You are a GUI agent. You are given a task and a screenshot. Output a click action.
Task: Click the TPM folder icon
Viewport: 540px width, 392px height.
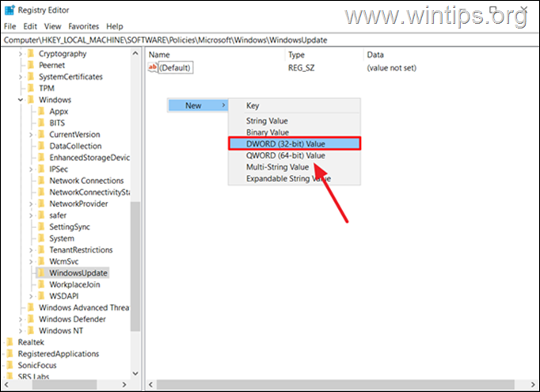click(x=31, y=88)
